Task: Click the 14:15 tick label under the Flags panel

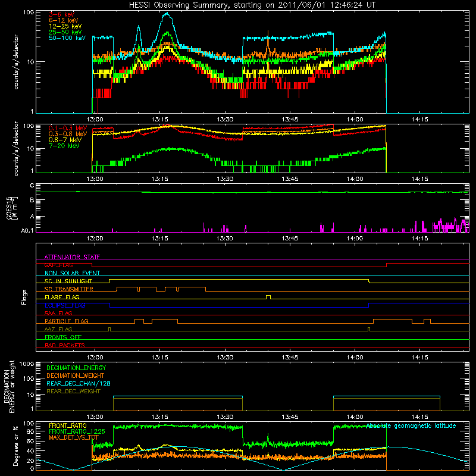Action: (x=420, y=358)
